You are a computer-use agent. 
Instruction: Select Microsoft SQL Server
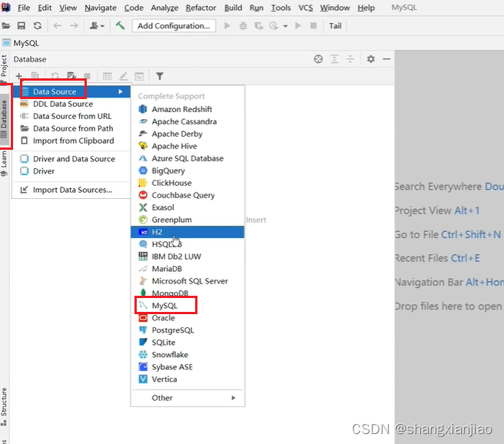(x=187, y=281)
